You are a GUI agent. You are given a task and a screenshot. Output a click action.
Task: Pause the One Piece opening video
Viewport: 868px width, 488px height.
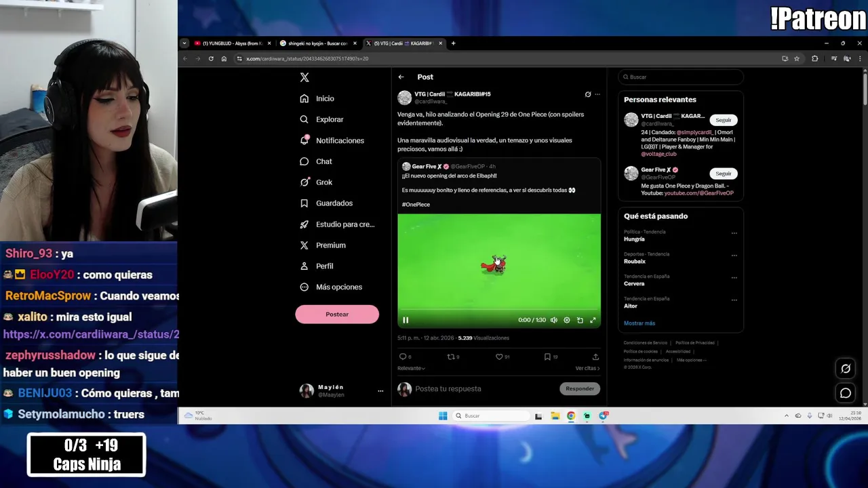pyautogui.click(x=406, y=320)
